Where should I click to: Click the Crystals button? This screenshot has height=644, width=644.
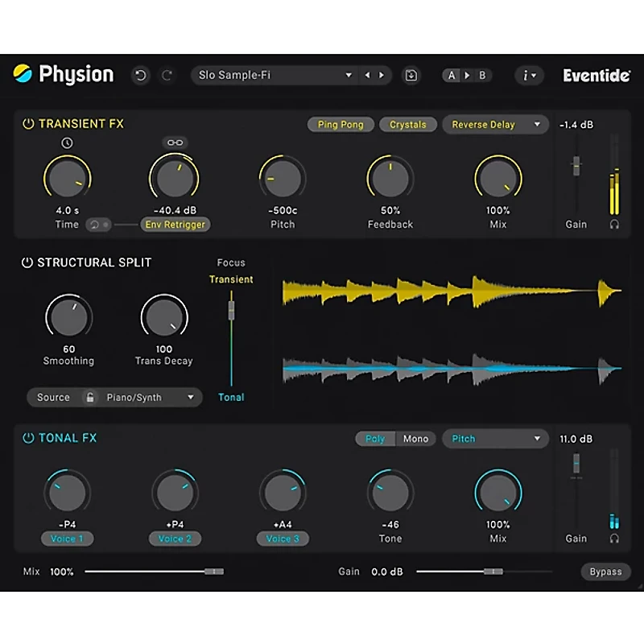pos(408,125)
